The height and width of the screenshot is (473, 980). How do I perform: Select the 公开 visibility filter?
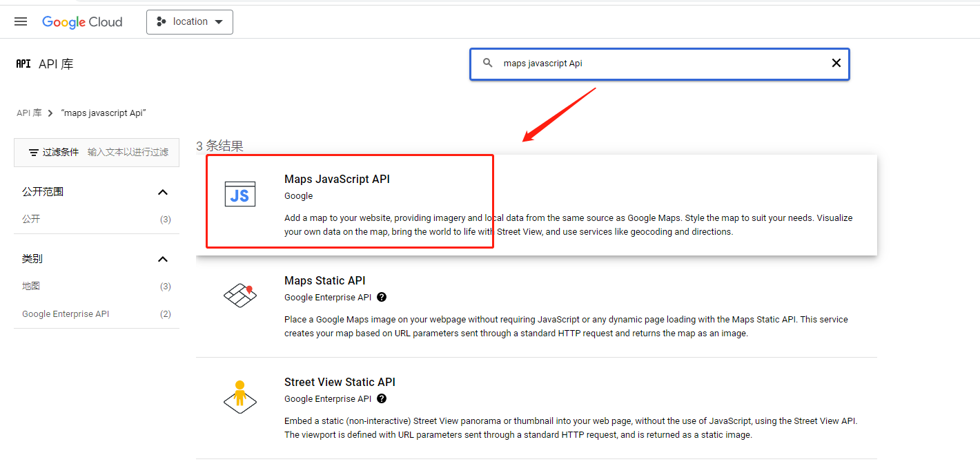31,219
